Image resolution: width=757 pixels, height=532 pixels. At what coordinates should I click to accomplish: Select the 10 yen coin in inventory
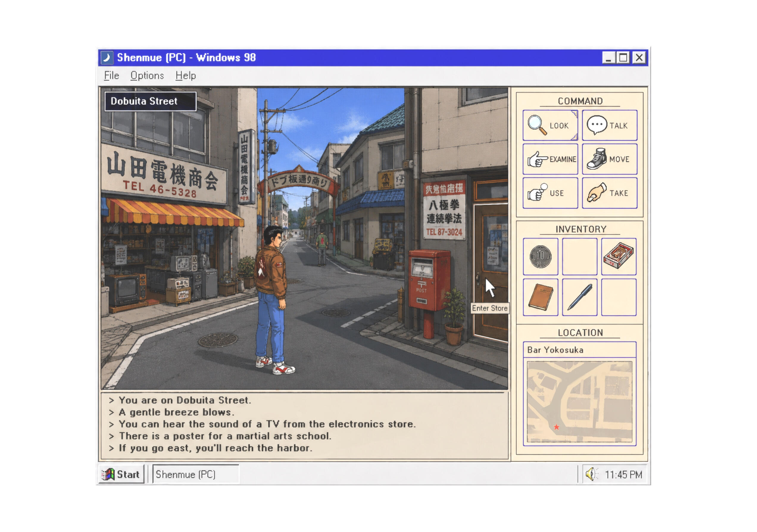540,256
